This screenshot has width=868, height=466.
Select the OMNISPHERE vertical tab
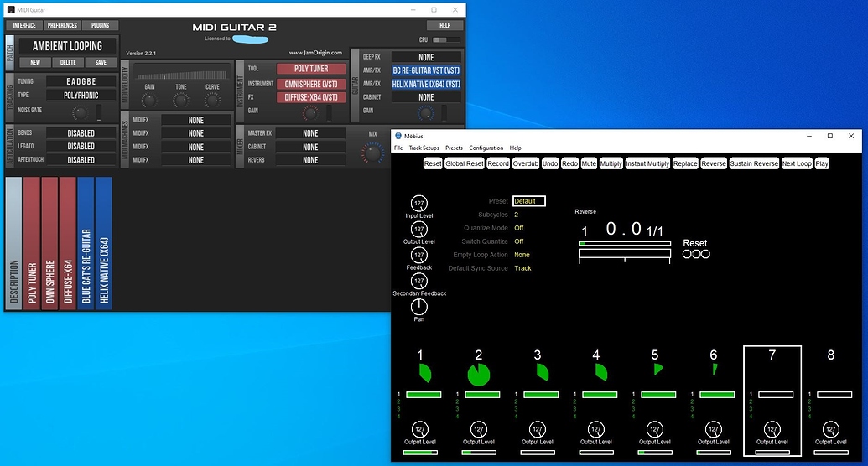pos(49,244)
